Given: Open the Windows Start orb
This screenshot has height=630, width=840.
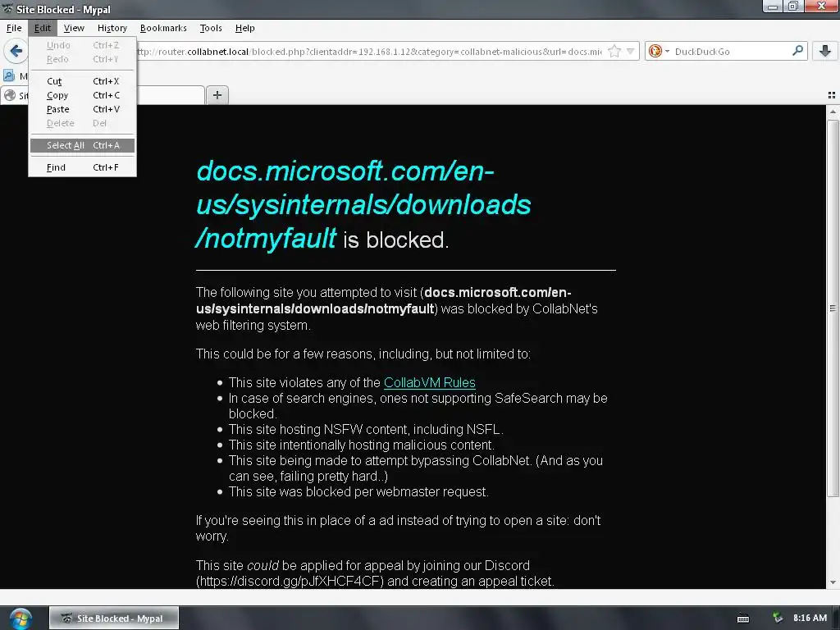Looking at the screenshot, I should click(20, 619).
